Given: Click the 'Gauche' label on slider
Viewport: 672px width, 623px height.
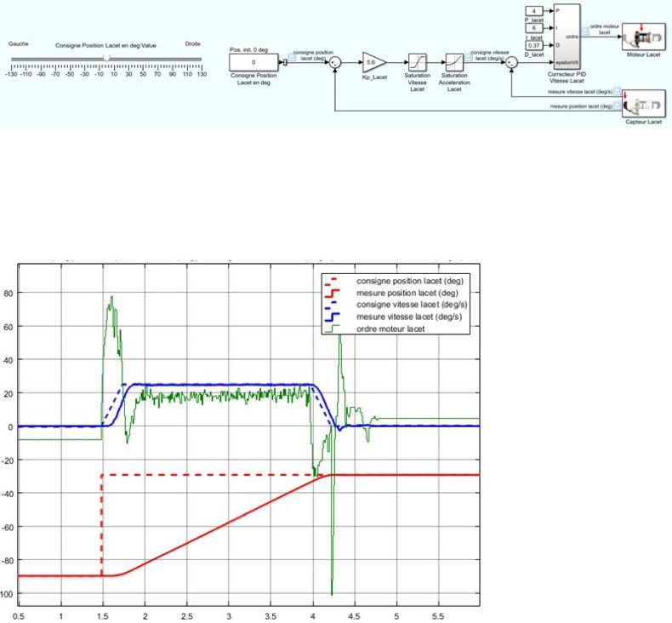Looking at the screenshot, I should pyautogui.click(x=19, y=43).
